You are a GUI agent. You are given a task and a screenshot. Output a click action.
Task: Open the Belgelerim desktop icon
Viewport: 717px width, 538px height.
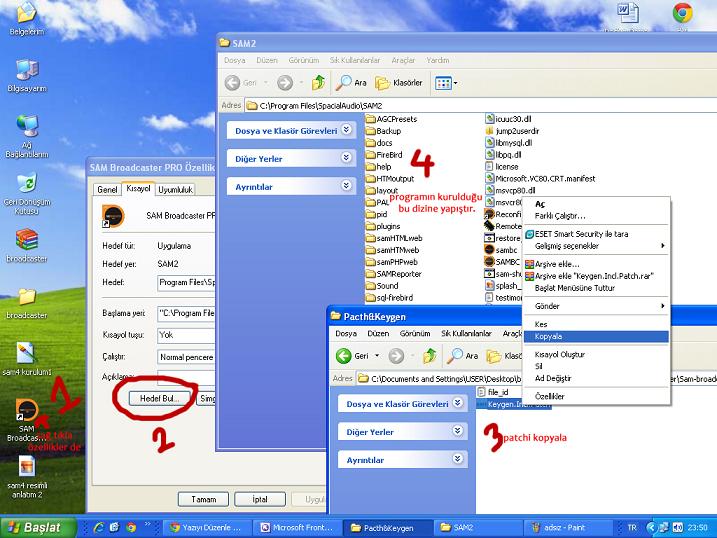(27, 18)
